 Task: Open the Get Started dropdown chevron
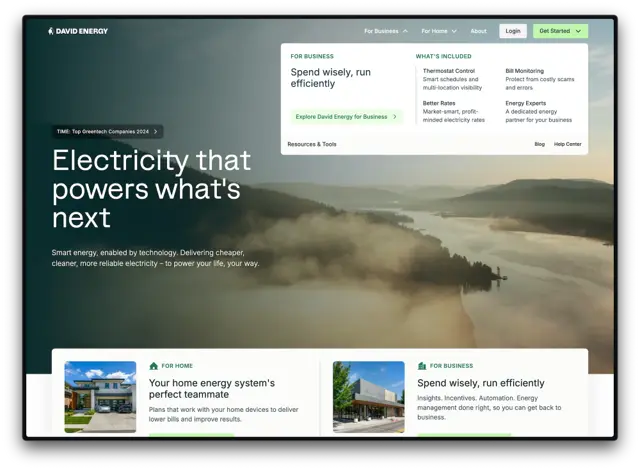[x=578, y=31]
